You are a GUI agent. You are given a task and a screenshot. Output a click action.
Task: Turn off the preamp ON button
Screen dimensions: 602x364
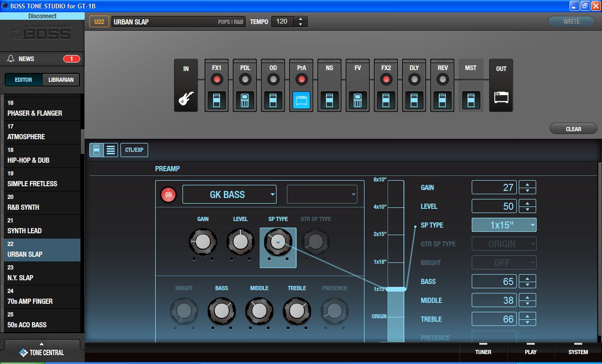(x=168, y=195)
